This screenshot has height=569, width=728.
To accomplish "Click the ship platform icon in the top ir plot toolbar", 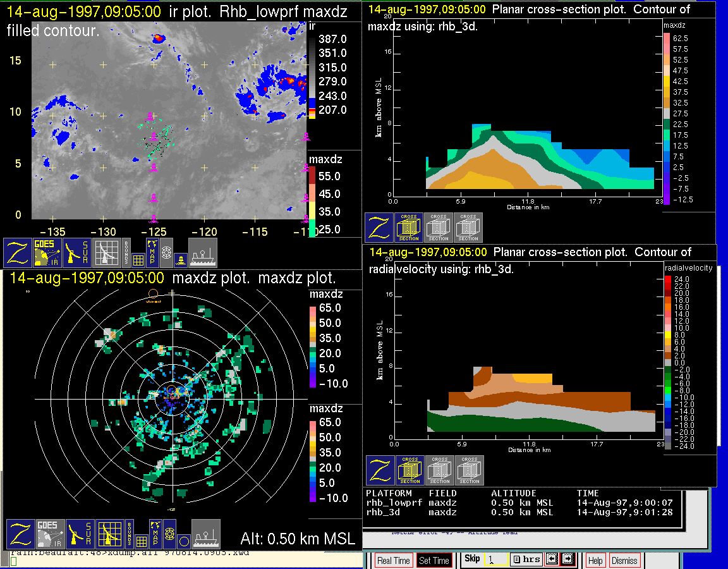I will click(203, 252).
